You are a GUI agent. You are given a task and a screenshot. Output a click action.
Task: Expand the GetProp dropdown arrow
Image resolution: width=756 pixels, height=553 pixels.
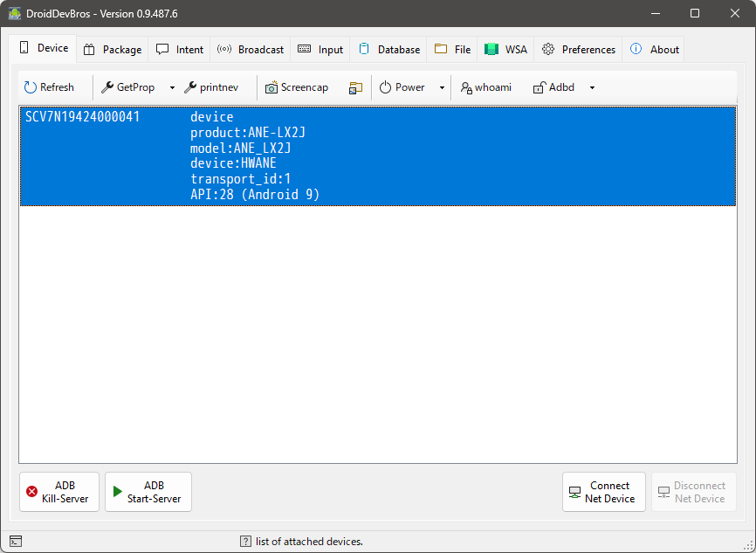point(172,87)
